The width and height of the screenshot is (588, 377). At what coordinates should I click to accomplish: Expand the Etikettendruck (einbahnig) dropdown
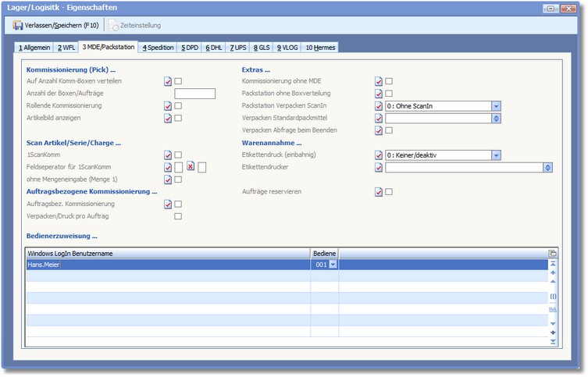point(496,155)
